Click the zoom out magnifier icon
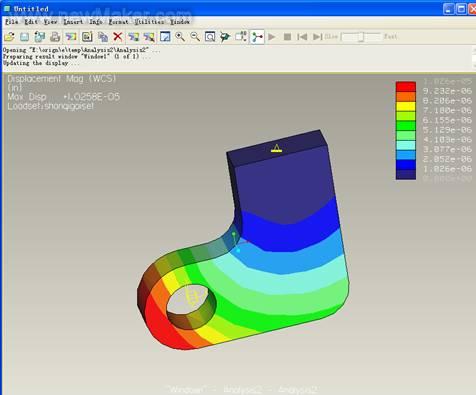The width and height of the screenshot is (476, 395). (x=195, y=37)
